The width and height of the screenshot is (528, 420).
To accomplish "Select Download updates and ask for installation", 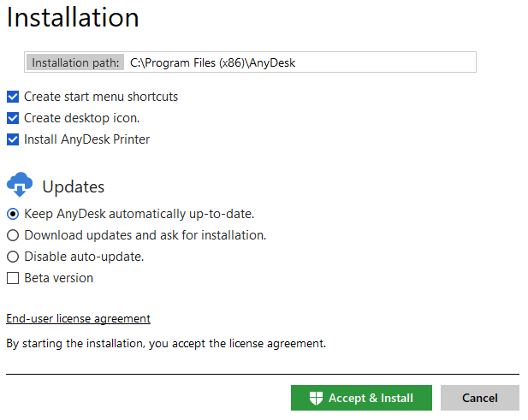I will coord(13,235).
